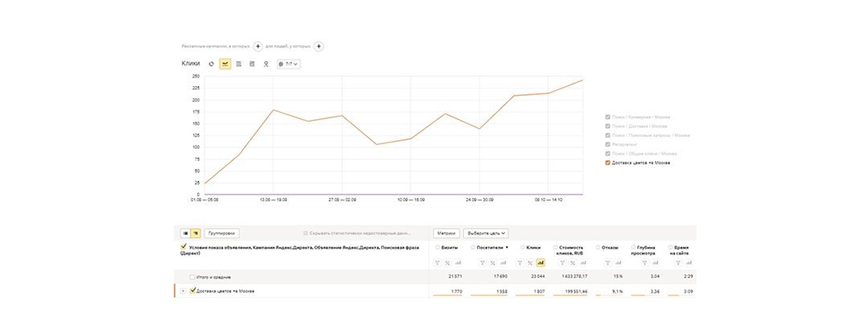
Task: Check the Итого и средние row checkbox
Action: [192, 277]
